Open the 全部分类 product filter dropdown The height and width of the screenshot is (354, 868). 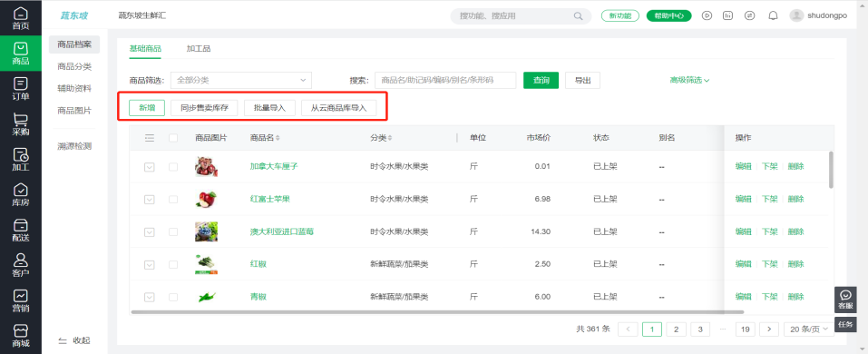pyautogui.click(x=240, y=80)
